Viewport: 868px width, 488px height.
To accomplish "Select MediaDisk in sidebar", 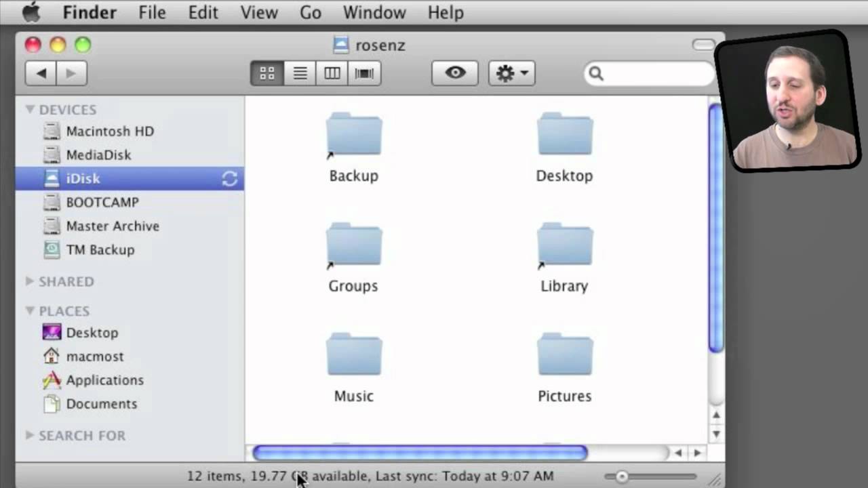I will [x=130, y=155].
